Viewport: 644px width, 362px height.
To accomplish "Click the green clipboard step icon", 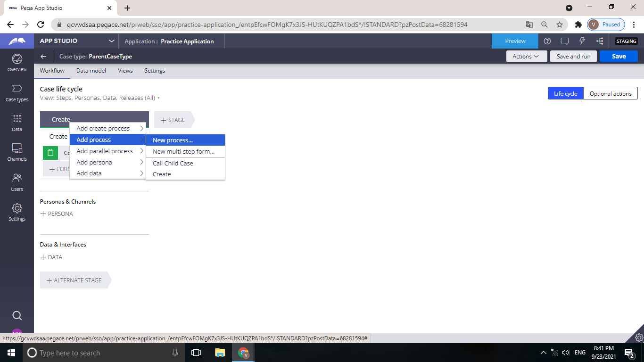I will pyautogui.click(x=50, y=153).
